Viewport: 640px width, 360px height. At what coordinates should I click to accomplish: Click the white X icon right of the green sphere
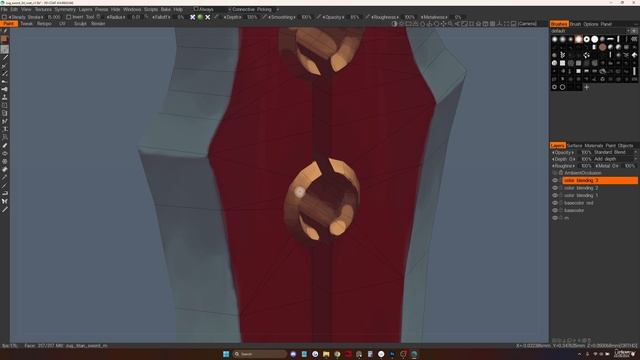(x=208, y=17)
